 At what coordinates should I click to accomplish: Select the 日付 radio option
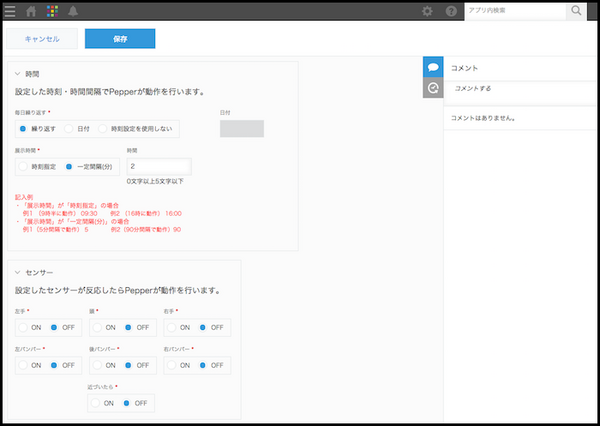[70, 129]
